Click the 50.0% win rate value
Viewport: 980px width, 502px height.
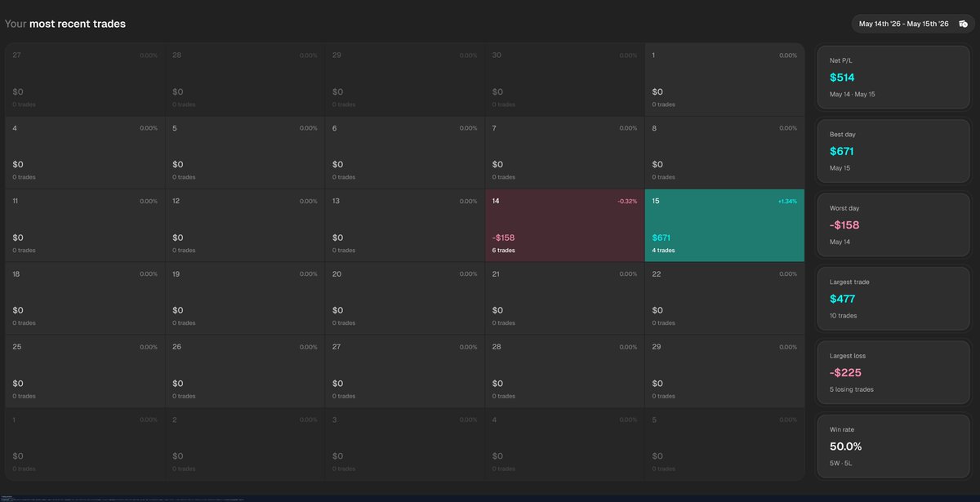(x=845, y=446)
